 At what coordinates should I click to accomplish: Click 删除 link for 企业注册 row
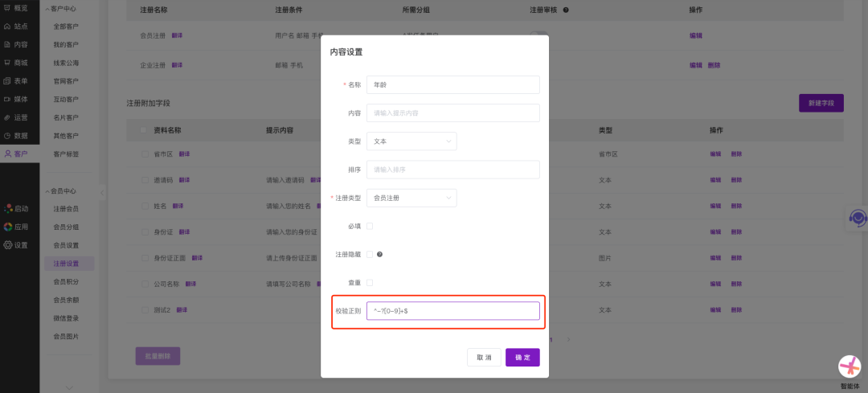pos(714,65)
